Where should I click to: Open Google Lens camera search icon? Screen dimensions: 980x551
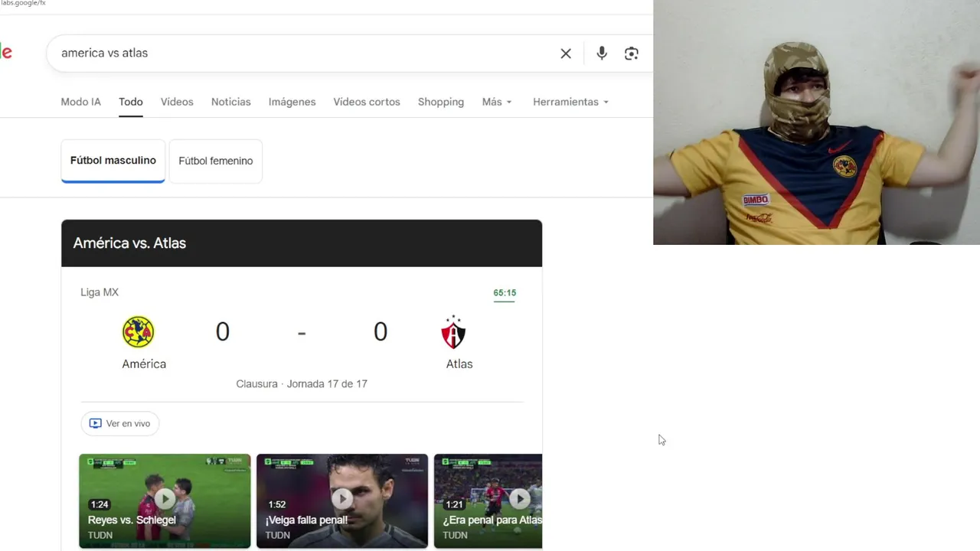(632, 54)
